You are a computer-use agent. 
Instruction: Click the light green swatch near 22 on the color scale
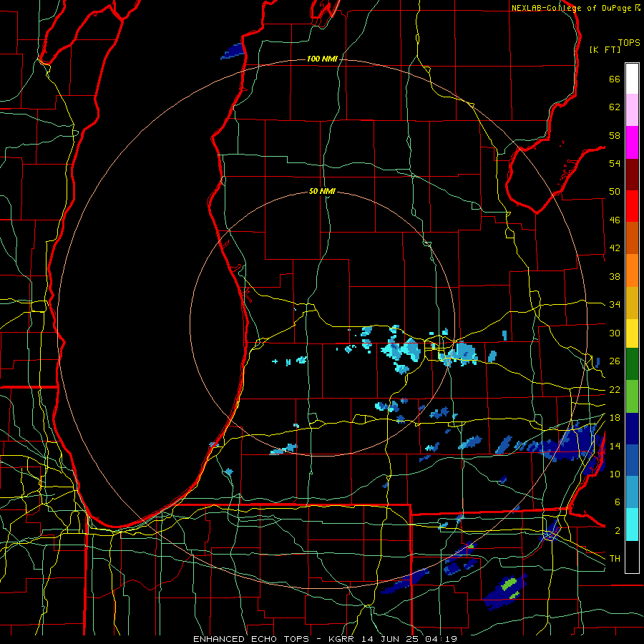click(x=632, y=396)
